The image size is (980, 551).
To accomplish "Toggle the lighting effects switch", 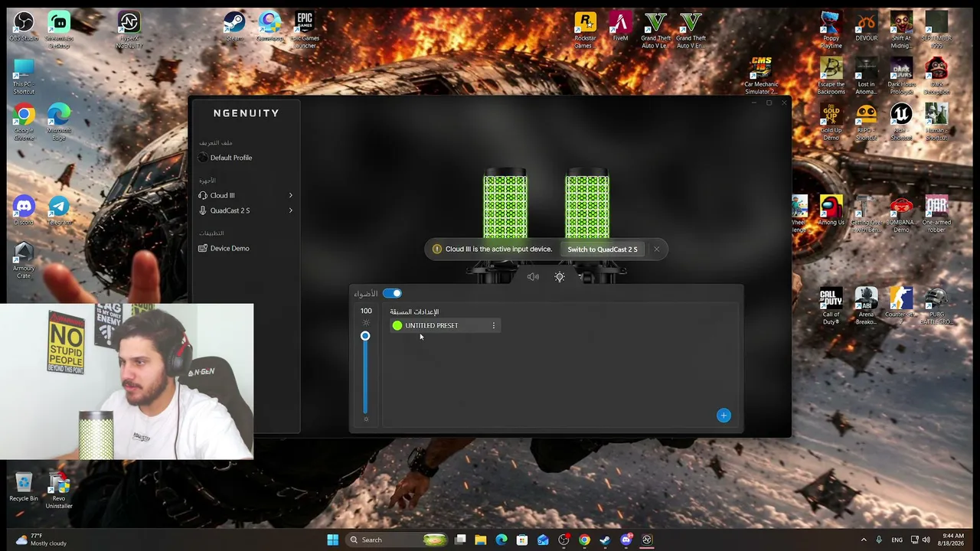I will (392, 293).
